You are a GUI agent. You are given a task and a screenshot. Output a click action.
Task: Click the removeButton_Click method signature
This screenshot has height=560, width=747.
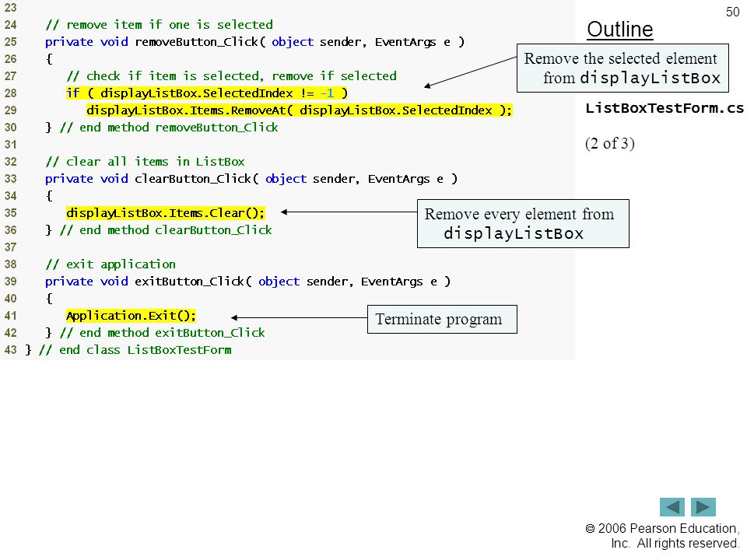tap(255, 42)
